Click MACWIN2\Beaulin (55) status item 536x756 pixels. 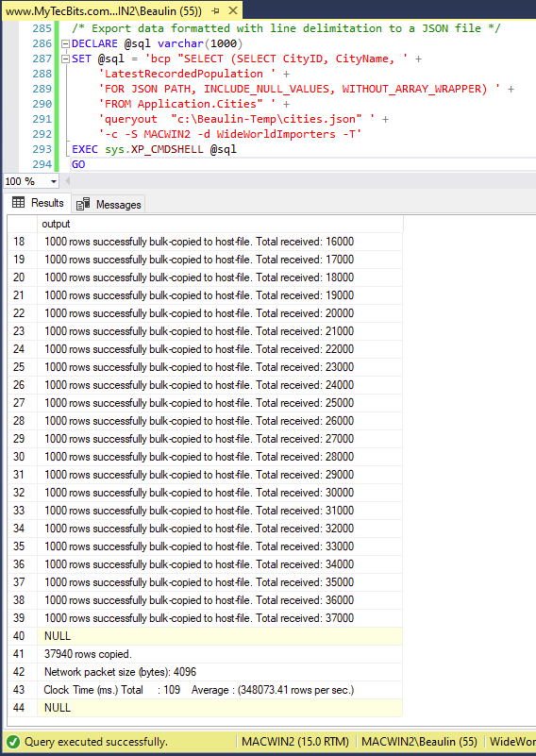tap(419, 742)
